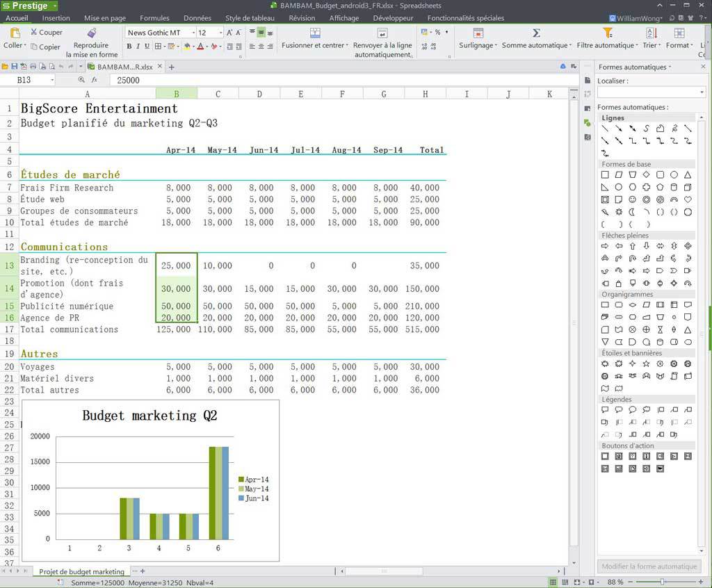This screenshot has width=712, height=588.
Task: Switch to normal grid view in status bar
Action: pyautogui.click(x=553, y=582)
